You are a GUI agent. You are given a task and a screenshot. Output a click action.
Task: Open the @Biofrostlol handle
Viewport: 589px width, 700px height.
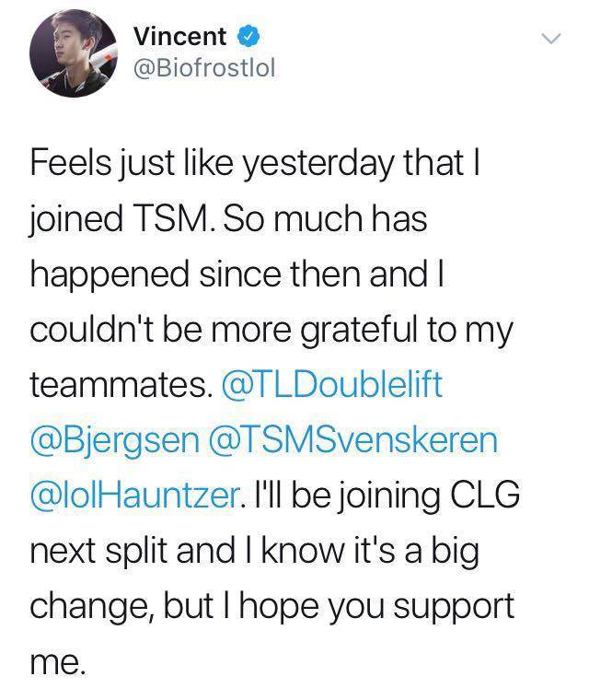pyautogui.click(x=204, y=66)
